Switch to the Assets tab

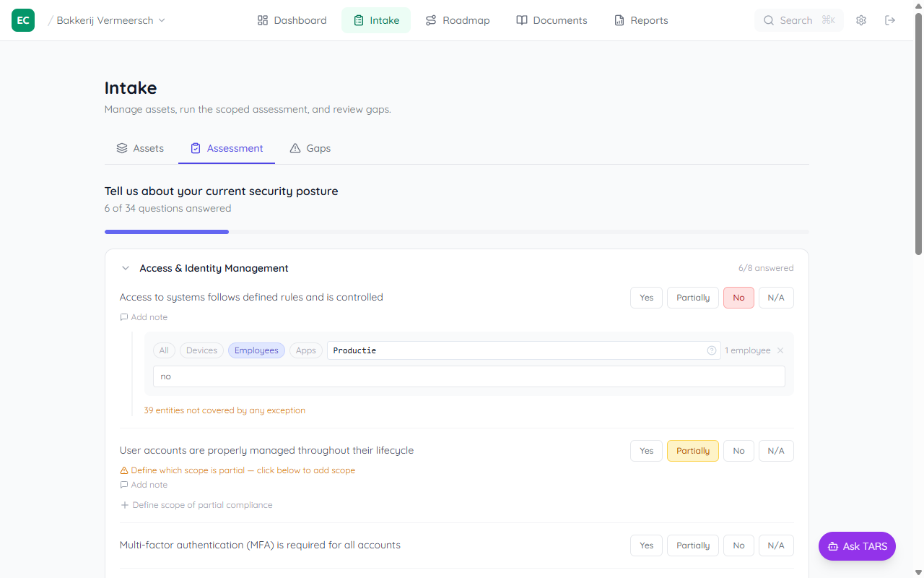click(x=140, y=148)
